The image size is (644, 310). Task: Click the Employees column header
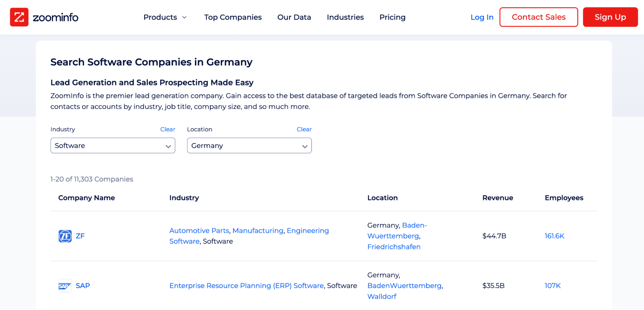(564, 198)
